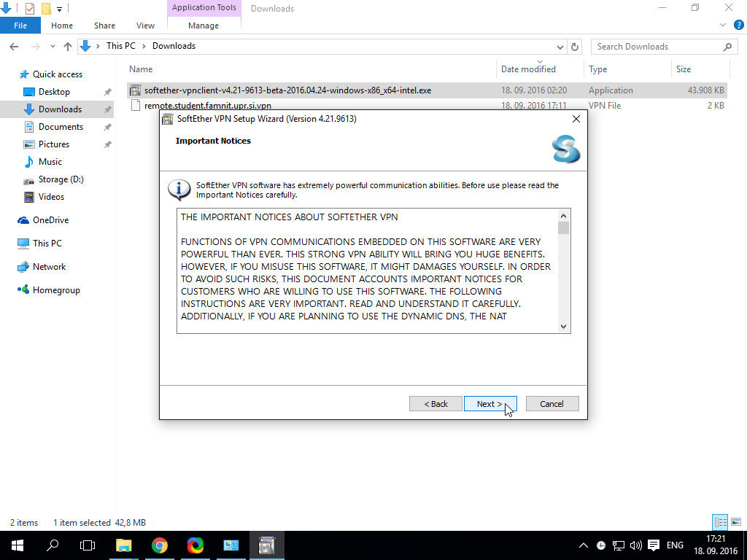747x560 pixels.
Task: Click the Explorer back arrow
Action: click(14, 46)
